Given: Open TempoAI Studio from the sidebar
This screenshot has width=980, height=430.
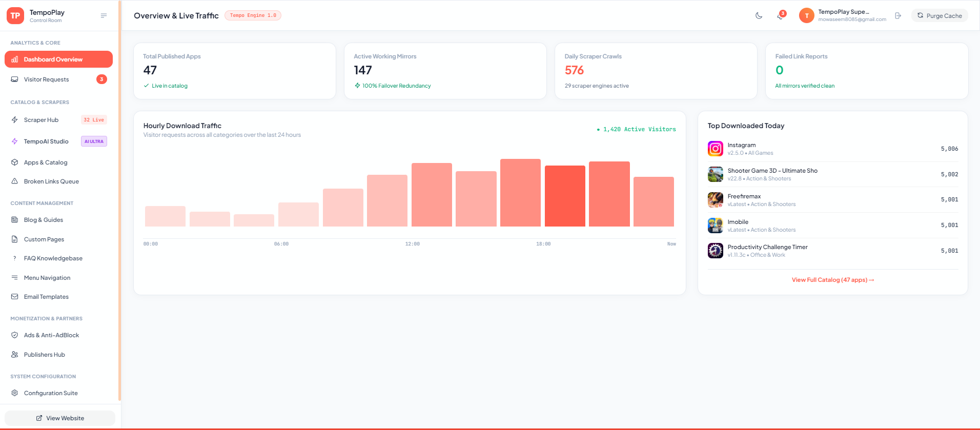Looking at the screenshot, I should [x=58, y=141].
